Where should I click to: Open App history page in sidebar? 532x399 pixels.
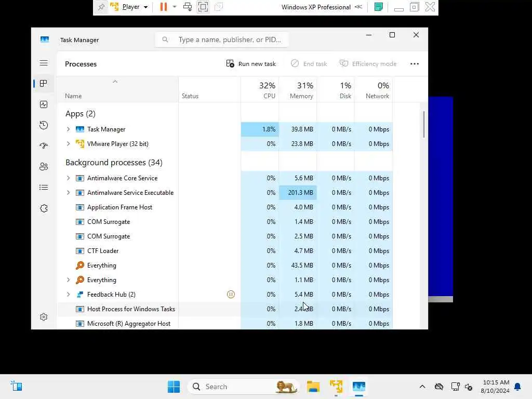tap(44, 125)
